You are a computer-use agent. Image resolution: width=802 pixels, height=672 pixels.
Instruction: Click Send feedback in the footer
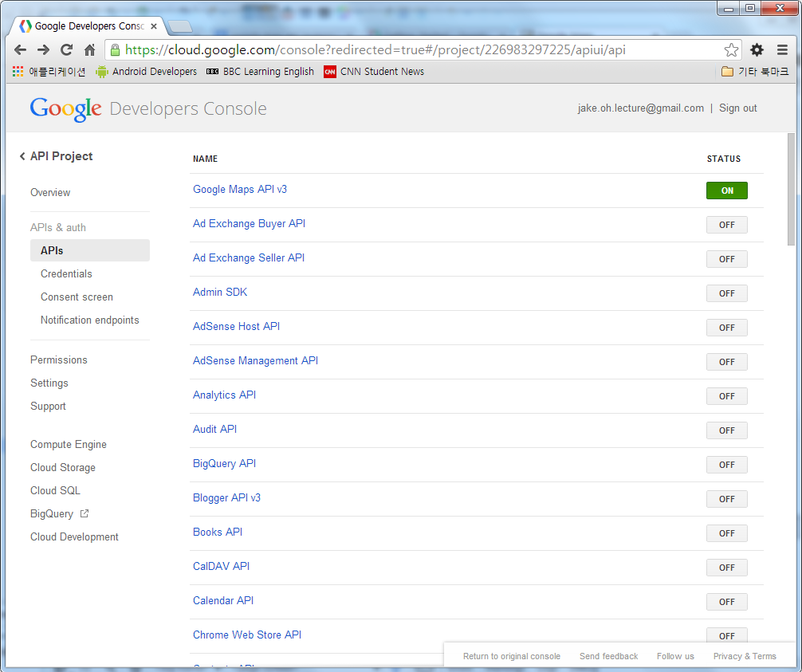(608, 656)
